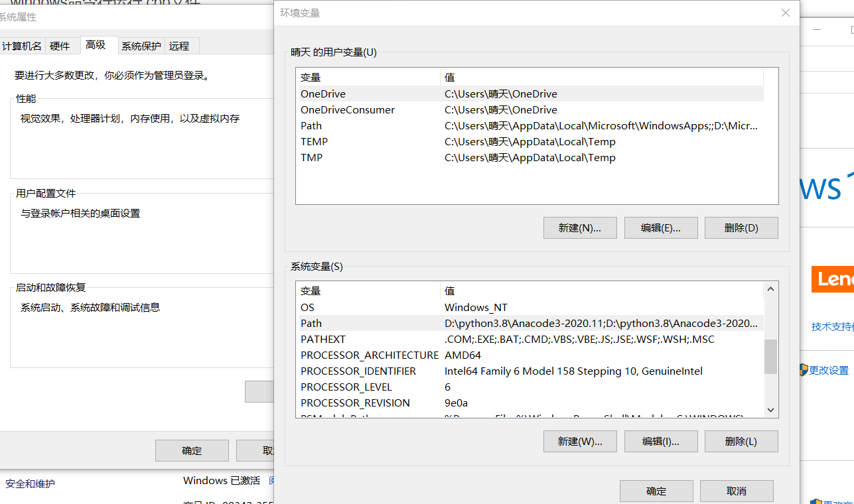Click 编辑(I) to edit the system variable

pyautogui.click(x=660, y=441)
